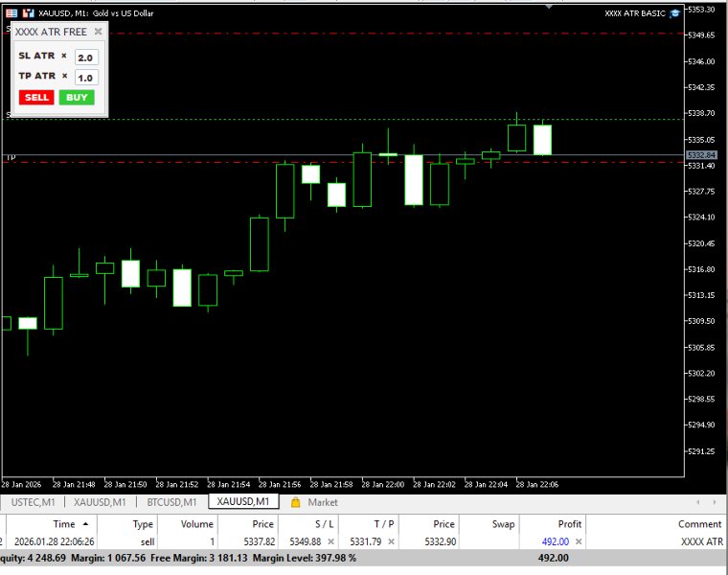Remove take profit 5331.79 with its x
The width and height of the screenshot is (728, 575).
(x=391, y=541)
